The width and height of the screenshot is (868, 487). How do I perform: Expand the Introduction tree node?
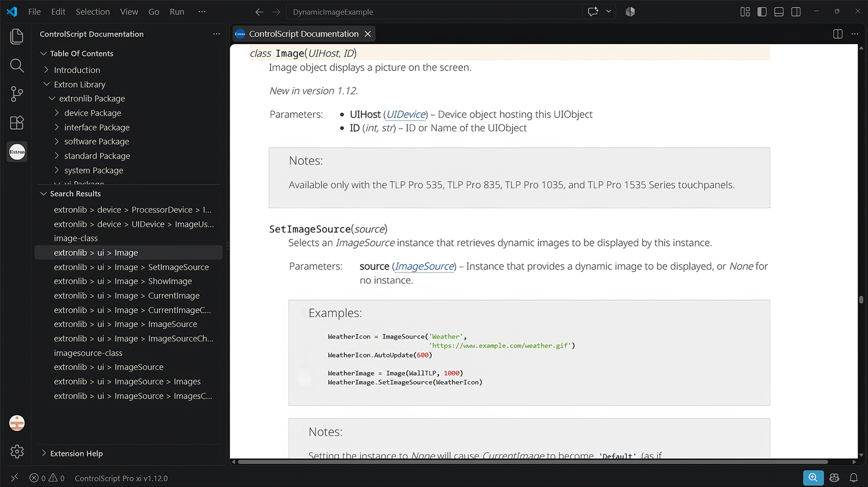click(x=47, y=70)
